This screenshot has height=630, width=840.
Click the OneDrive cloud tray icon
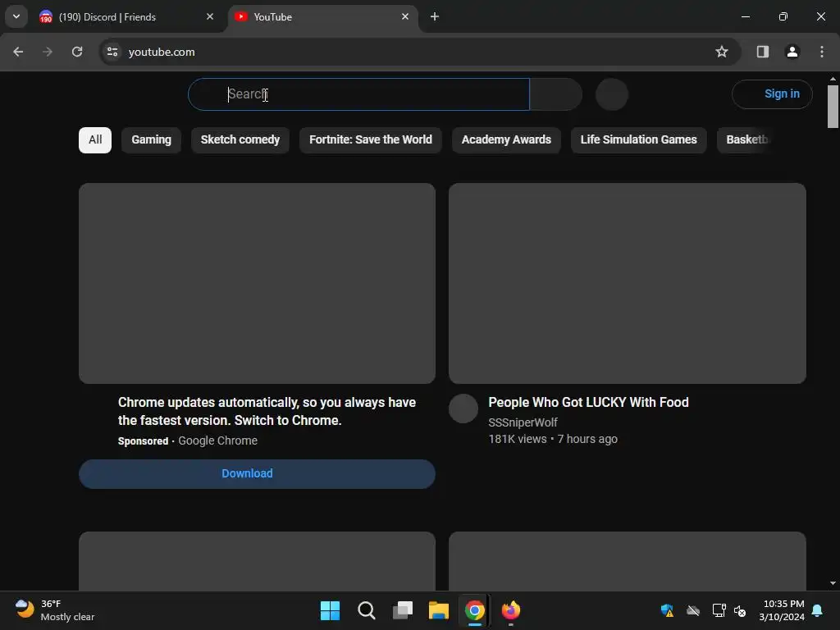[x=693, y=610]
